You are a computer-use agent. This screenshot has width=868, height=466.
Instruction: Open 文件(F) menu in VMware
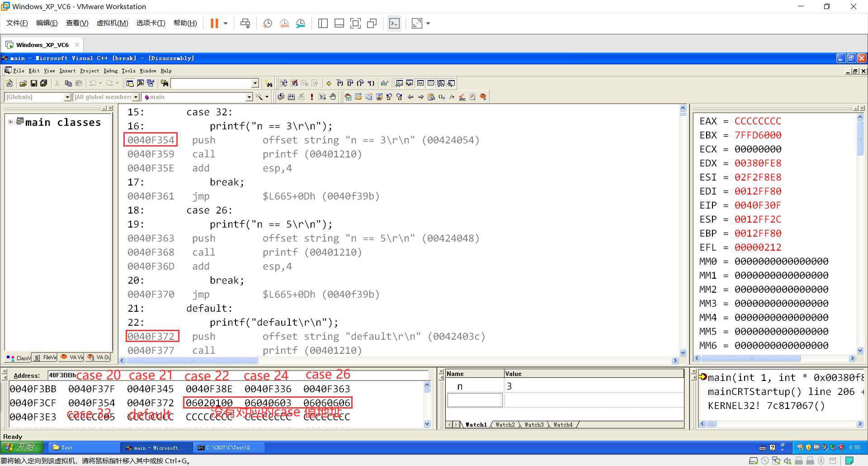(17, 23)
